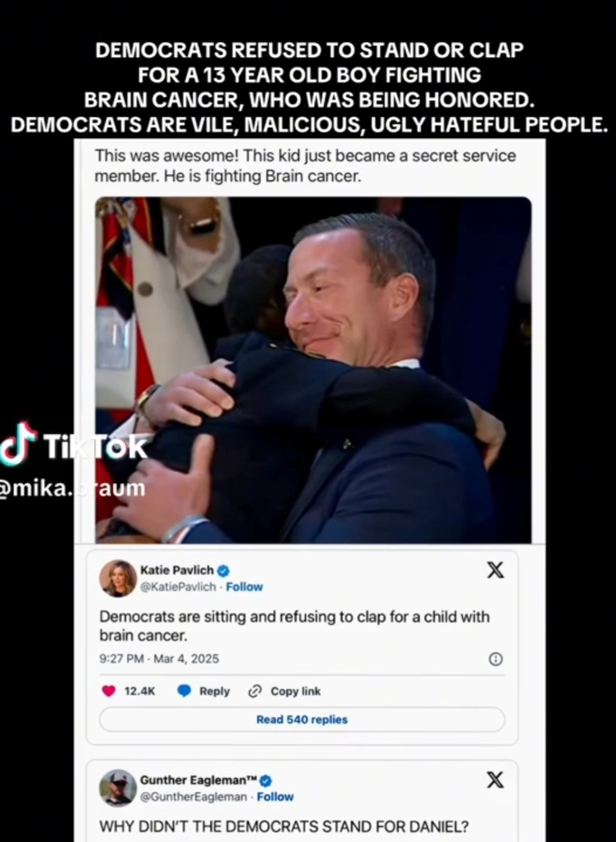Follow Katie Pavlich
This screenshot has height=842, width=616.
[x=244, y=587]
